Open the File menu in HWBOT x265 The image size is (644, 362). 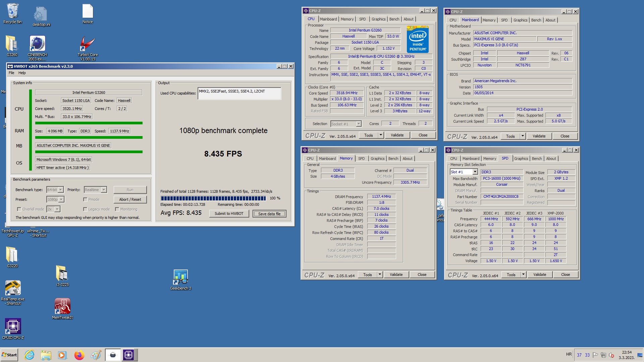(11, 73)
